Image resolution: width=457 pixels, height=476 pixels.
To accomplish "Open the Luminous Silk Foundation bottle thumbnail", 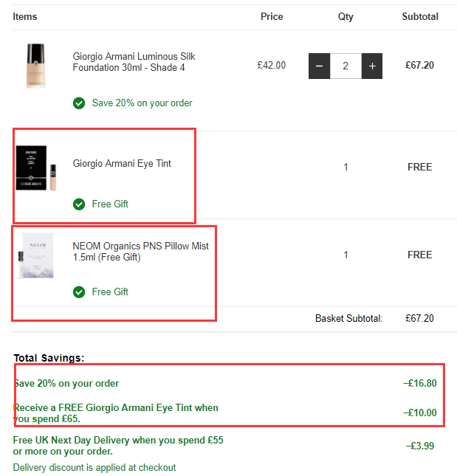I will click(x=36, y=66).
